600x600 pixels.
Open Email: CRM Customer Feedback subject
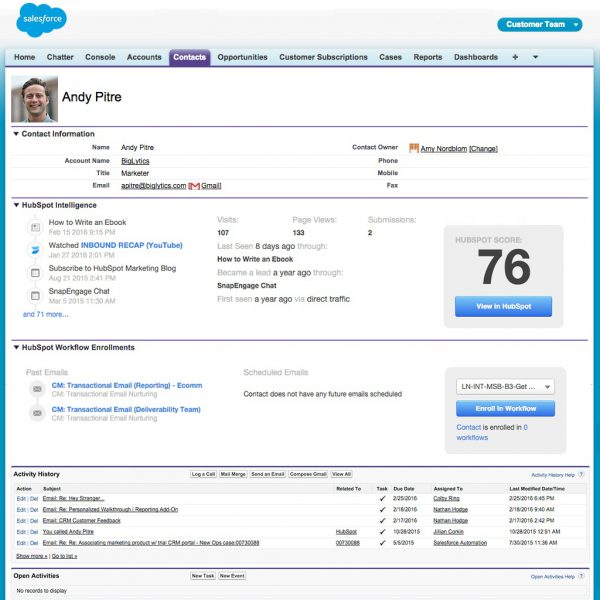coord(82,520)
